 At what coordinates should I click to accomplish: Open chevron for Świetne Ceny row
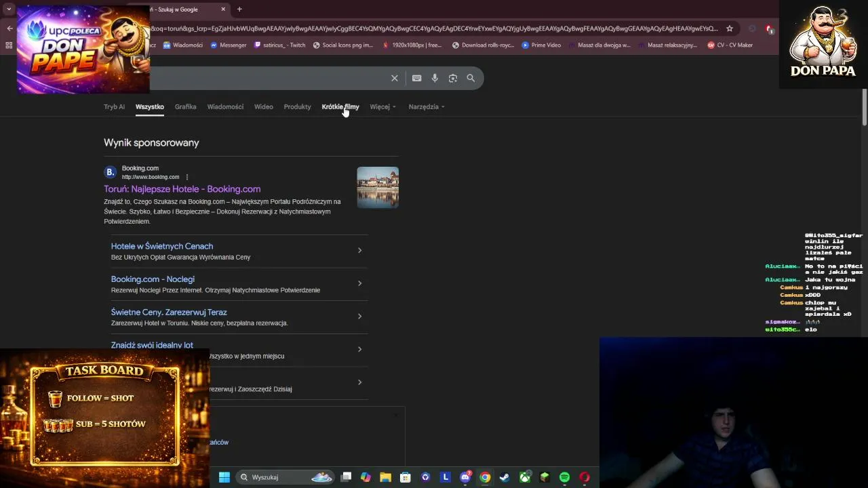(x=359, y=317)
